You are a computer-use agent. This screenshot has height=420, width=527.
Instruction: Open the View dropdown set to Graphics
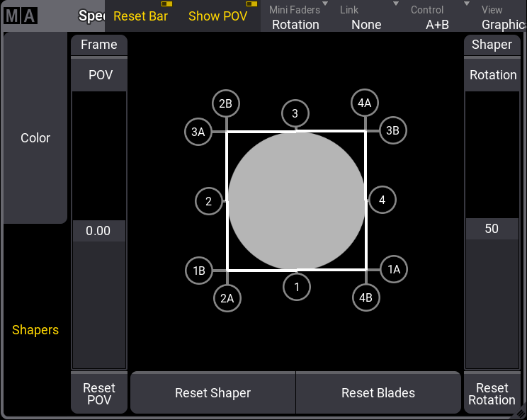[501, 17]
